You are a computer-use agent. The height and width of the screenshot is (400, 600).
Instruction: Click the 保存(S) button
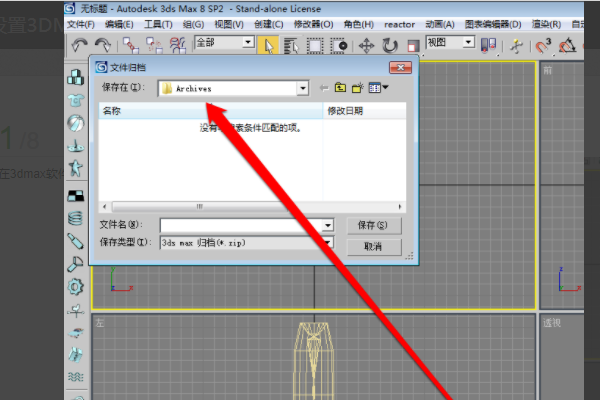[x=374, y=225]
